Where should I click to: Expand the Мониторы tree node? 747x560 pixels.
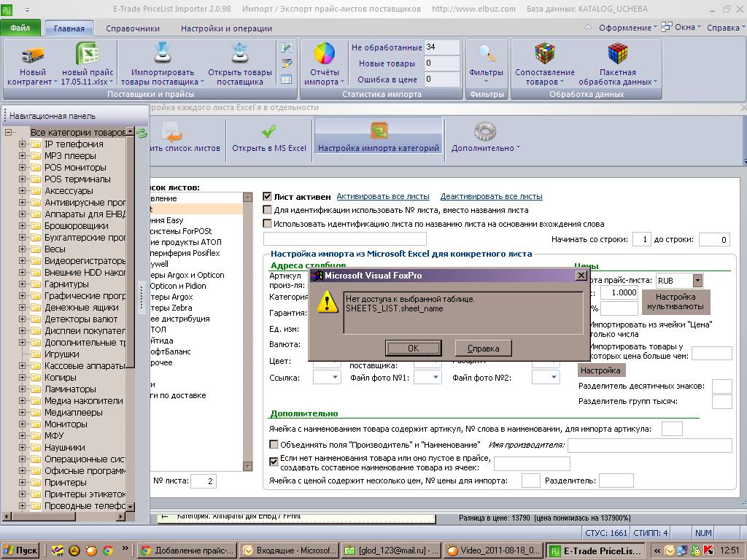tap(22, 424)
